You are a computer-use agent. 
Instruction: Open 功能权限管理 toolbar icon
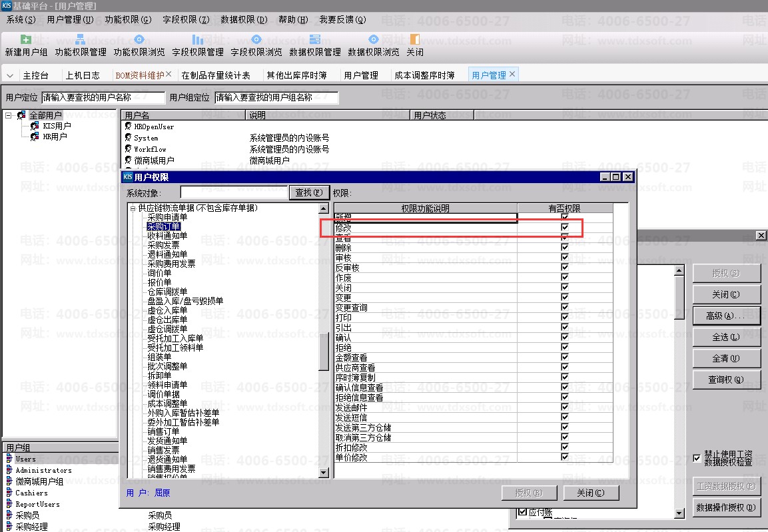[81, 40]
